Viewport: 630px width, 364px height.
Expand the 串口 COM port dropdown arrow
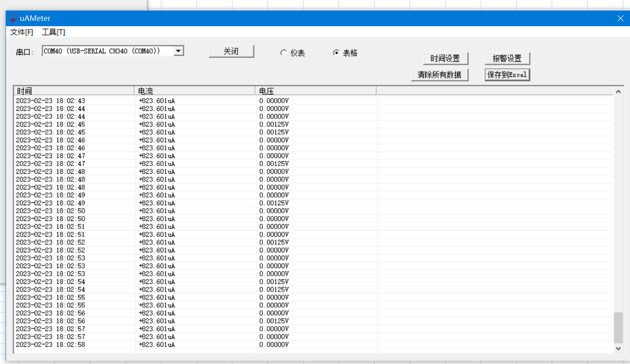179,51
